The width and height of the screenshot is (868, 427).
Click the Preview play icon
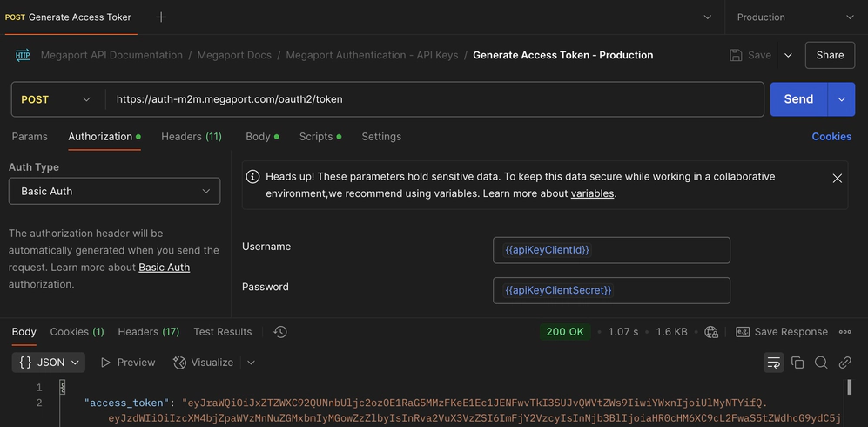(x=105, y=363)
